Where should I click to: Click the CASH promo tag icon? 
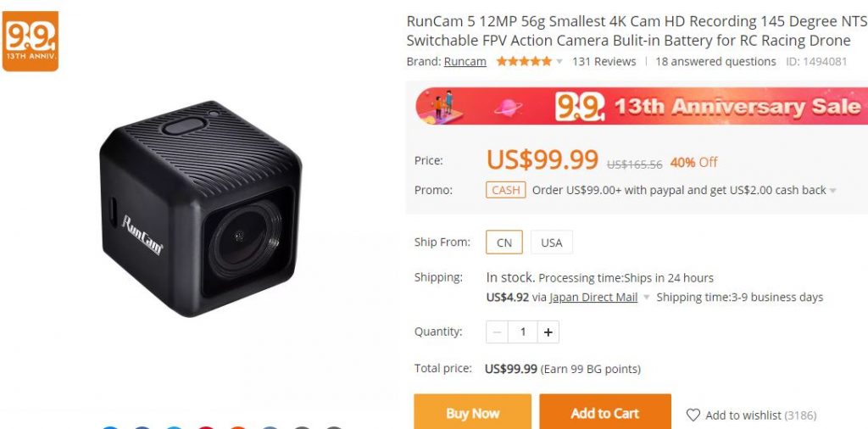tap(506, 190)
